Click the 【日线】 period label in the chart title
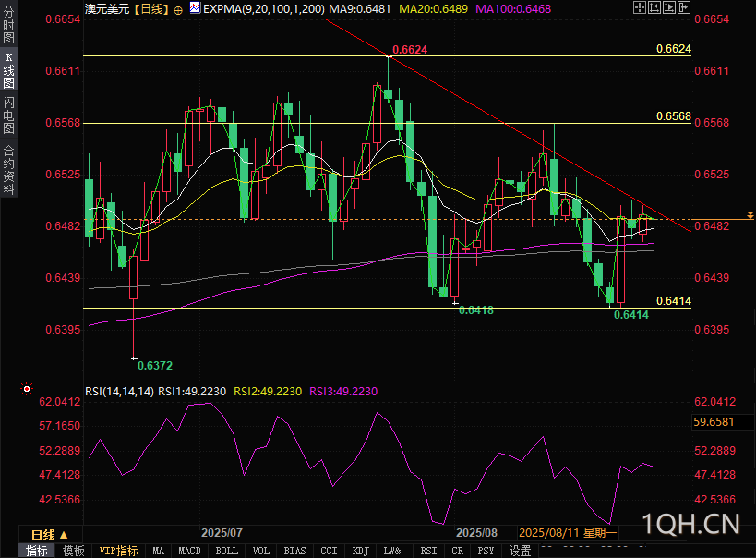Screen dimensions: 756x558 click(151, 8)
